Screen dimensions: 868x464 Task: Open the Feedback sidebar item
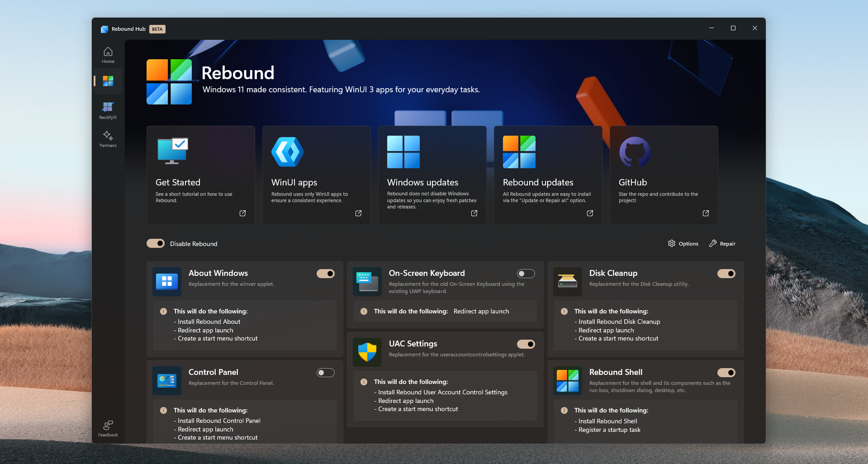click(x=108, y=428)
